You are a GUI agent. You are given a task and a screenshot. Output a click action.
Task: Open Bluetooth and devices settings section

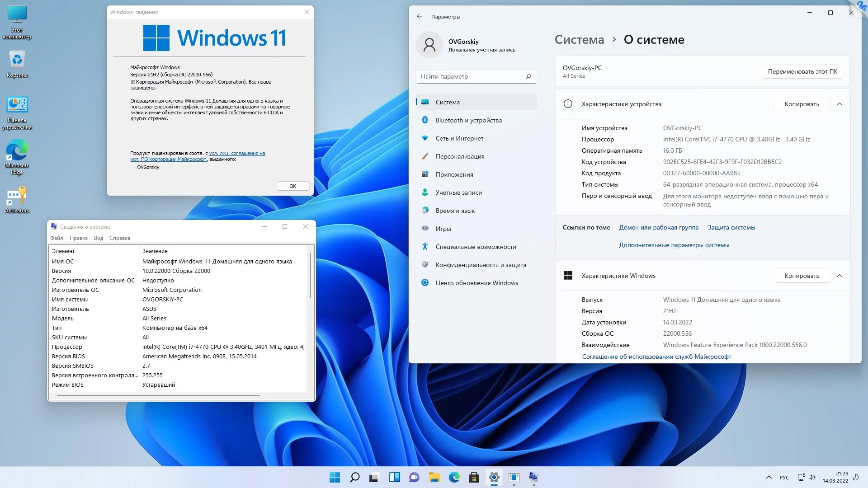pos(468,120)
